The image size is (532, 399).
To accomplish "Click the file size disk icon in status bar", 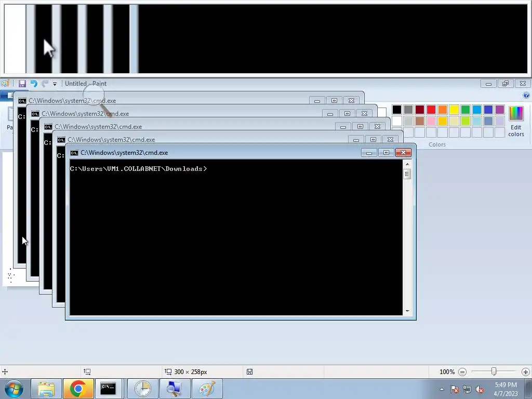I will pyautogui.click(x=250, y=372).
